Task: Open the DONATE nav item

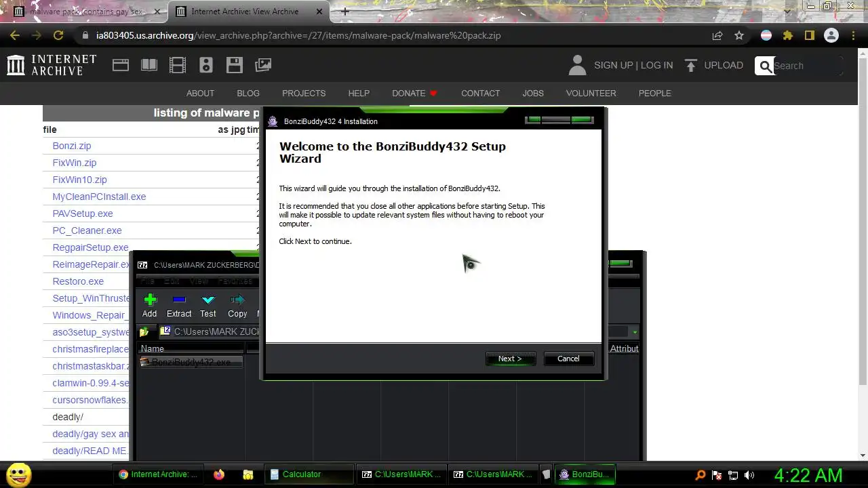Action: [414, 94]
